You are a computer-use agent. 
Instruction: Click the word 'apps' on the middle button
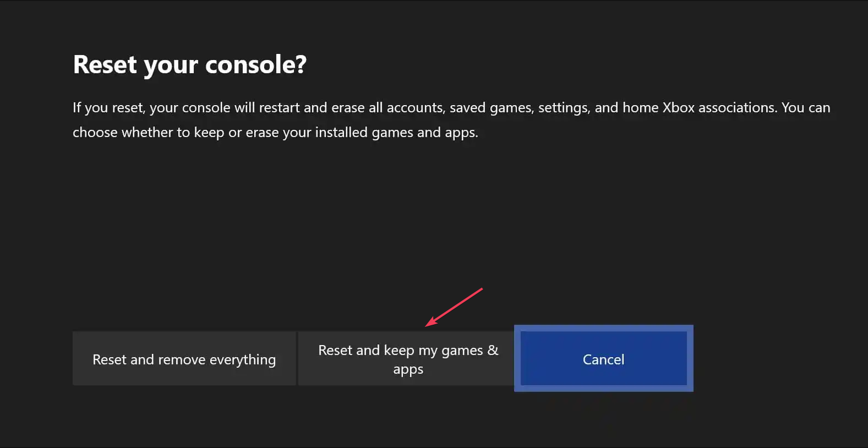click(x=408, y=369)
